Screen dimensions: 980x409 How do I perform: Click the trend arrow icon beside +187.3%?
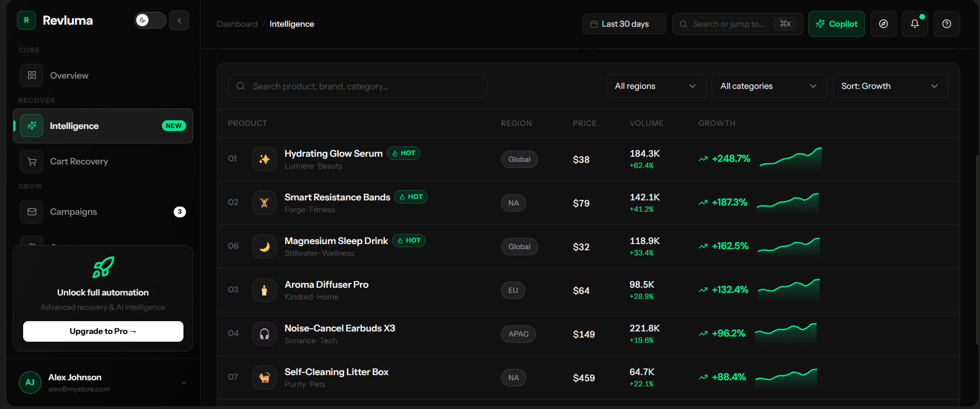point(703,203)
